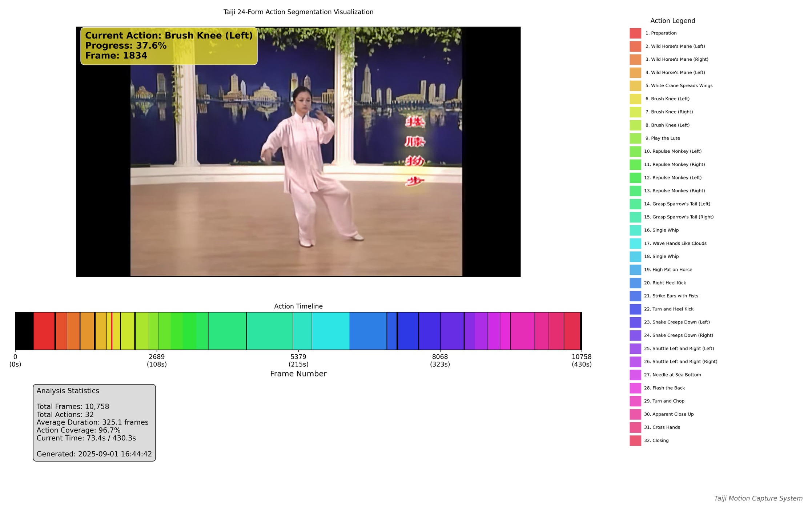Click the cyan segment in the action timeline

[x=330, y=331]
